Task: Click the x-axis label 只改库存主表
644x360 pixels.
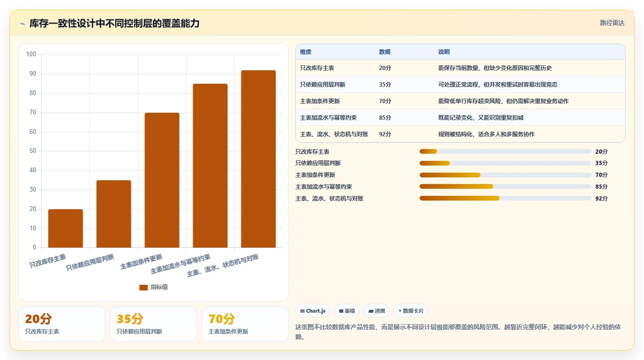Action: (48, 261)
